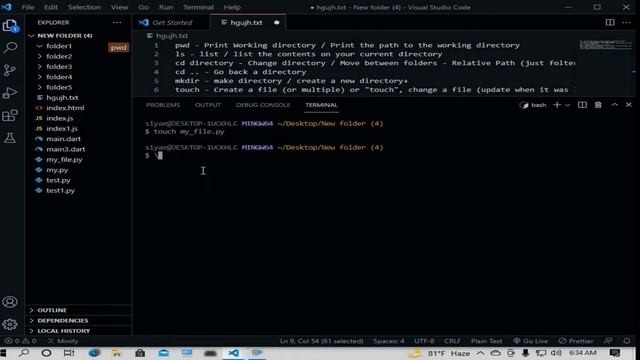The height and width of the screenshot is (360, 640).
Task: Click Go Live in status bar
Action: (x=531, y=341)
